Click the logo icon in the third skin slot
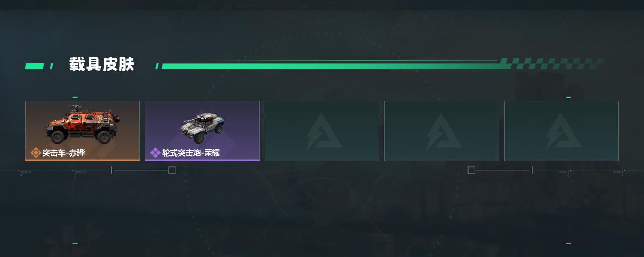Screen dimensions: 644x257 pyautogui.click(x=322, y=131)
